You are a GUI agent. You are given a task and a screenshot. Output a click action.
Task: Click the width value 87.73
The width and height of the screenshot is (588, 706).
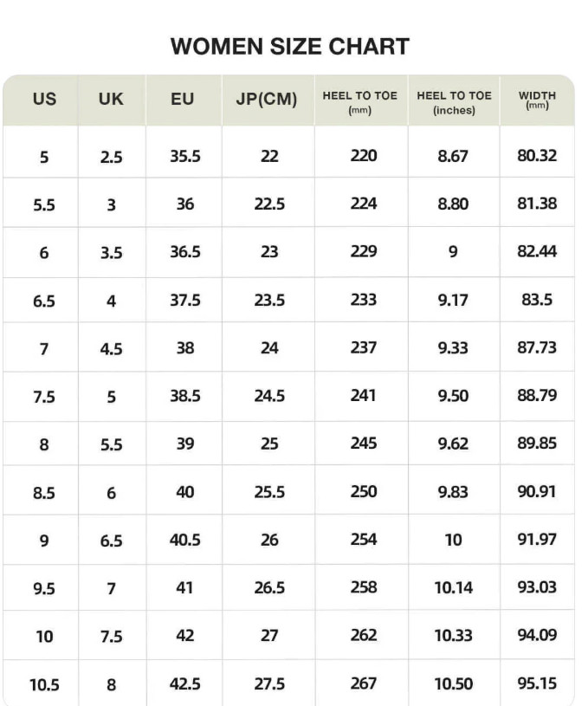coord(537,347)
